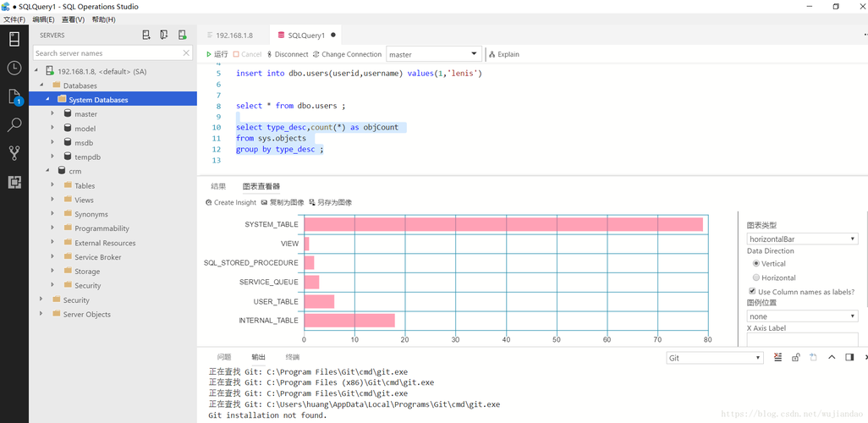Click the clear output icon in output panel
Image resolution: width=868 pixels, height=423 pixels.
[777, 357]
